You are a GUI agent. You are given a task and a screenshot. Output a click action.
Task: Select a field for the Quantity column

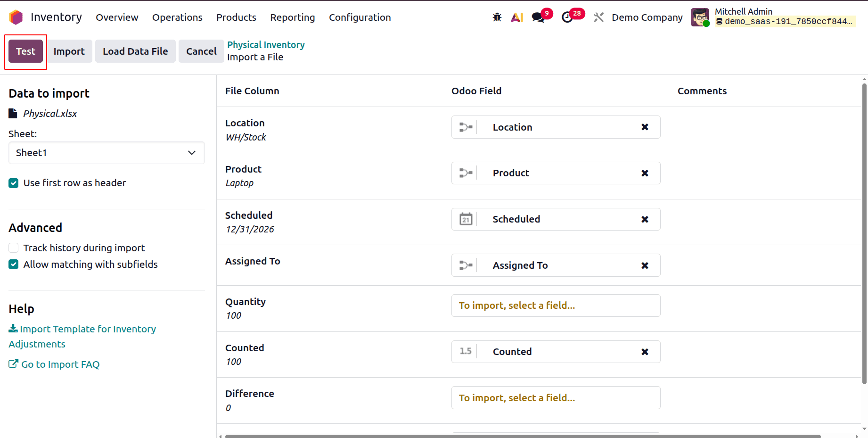tap(556, 306)
